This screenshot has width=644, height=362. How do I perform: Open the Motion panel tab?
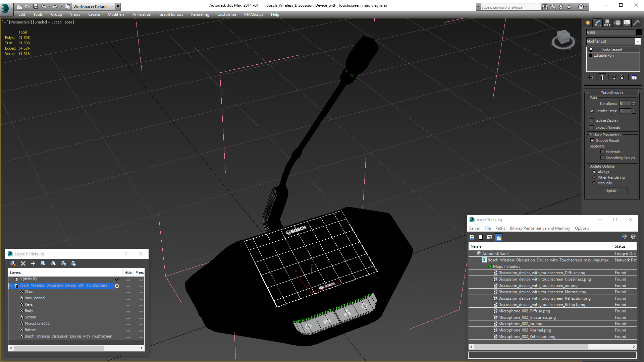click(618, 23)
